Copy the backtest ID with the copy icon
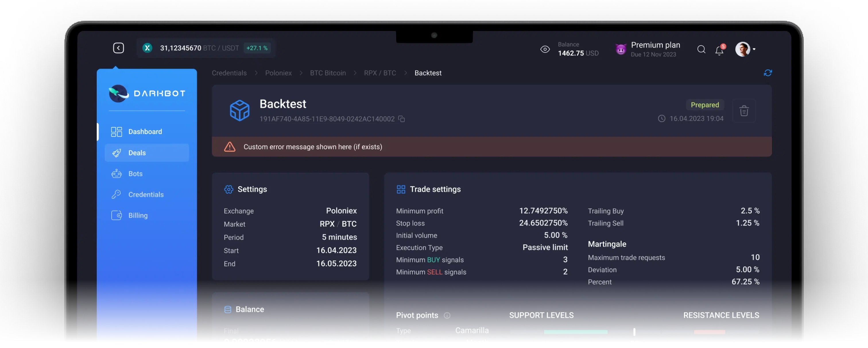This screenshot has width=868, height=348. 401,119
